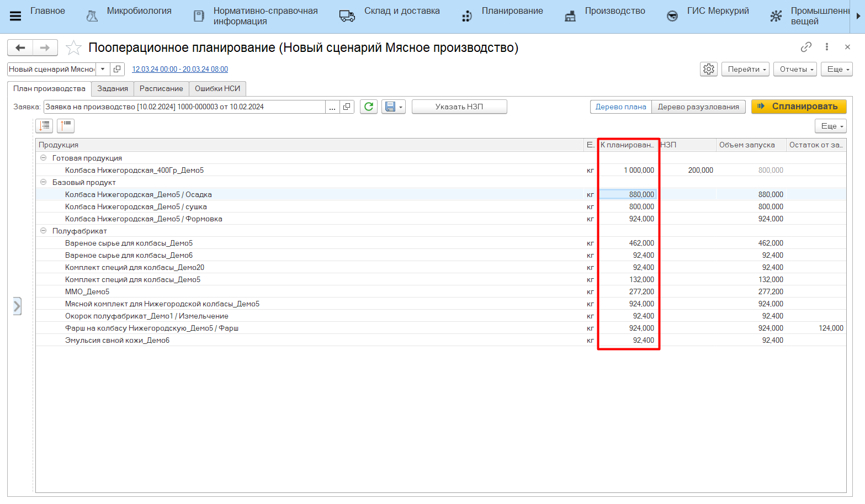Switch to the Ошибки НСИ tab
The image size is (865, 504).
[217, 88]
